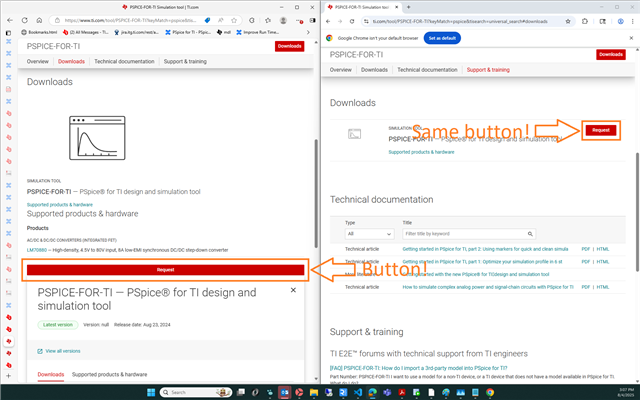This screenshot has width=640, height=400.
Task: Open Getting started in PSpice part 2 article
Action: coord(485,249)
